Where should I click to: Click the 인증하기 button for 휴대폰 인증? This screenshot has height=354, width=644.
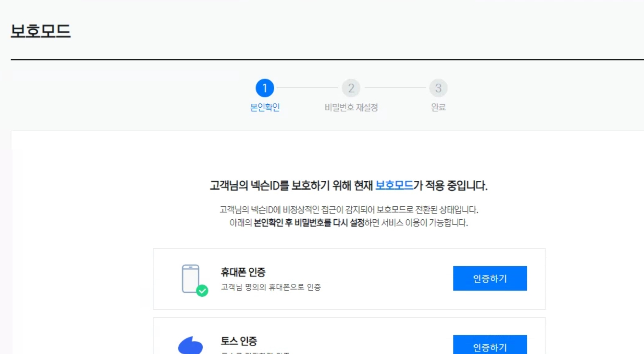click(490, 278)
